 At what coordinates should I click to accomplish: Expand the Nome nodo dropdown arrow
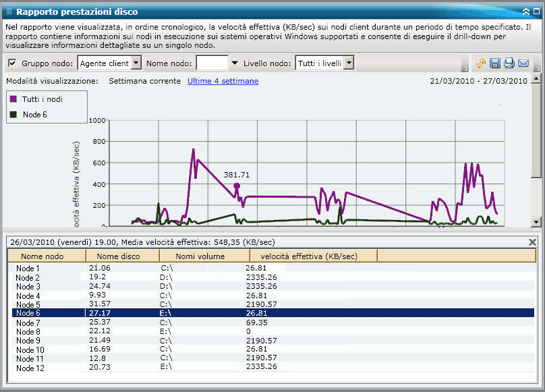[x=235, y=63]
